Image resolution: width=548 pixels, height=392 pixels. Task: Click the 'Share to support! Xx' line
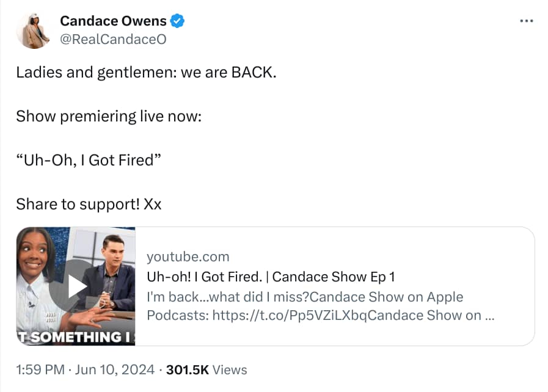tap(89, 204)
